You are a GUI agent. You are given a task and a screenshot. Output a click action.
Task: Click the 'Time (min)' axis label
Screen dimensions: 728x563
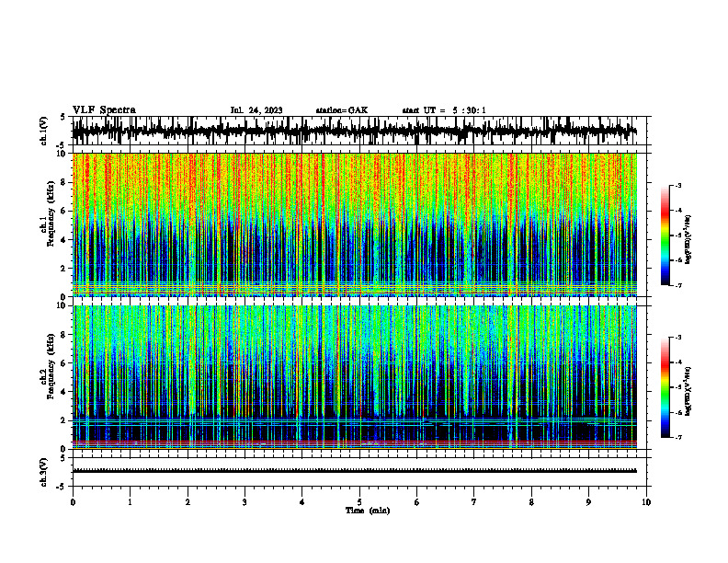368,511
